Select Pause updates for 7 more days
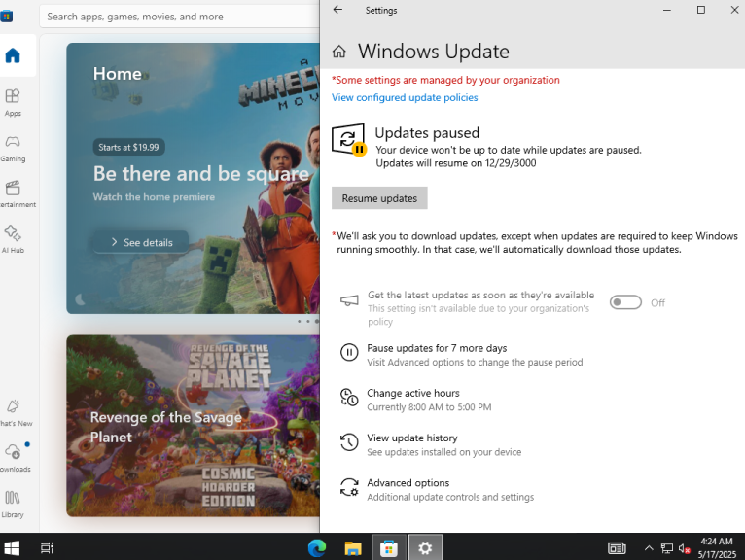This screenshot has height=560, width=745. pyautogui.click(x=437, y=348)
